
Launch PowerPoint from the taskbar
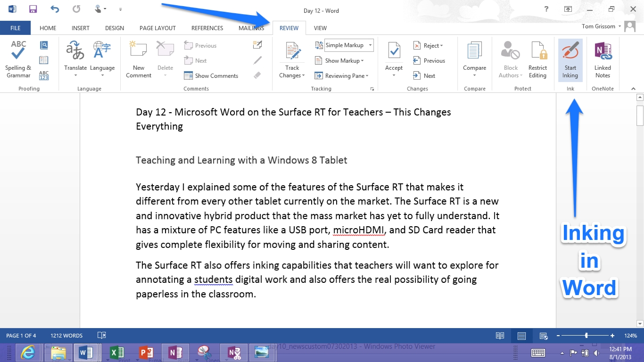pyautogui.click(x=146, y=352)
